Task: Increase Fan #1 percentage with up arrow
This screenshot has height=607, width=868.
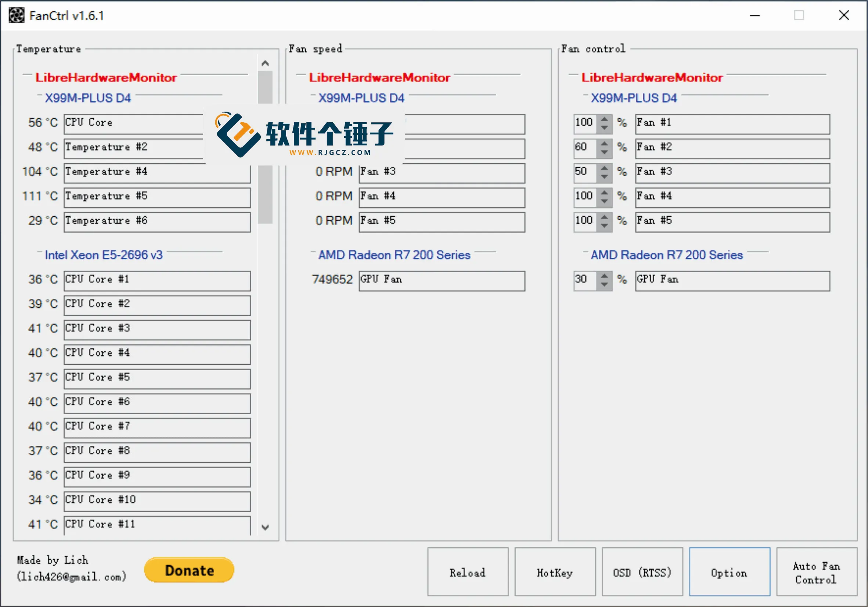Action: [605, 119]
